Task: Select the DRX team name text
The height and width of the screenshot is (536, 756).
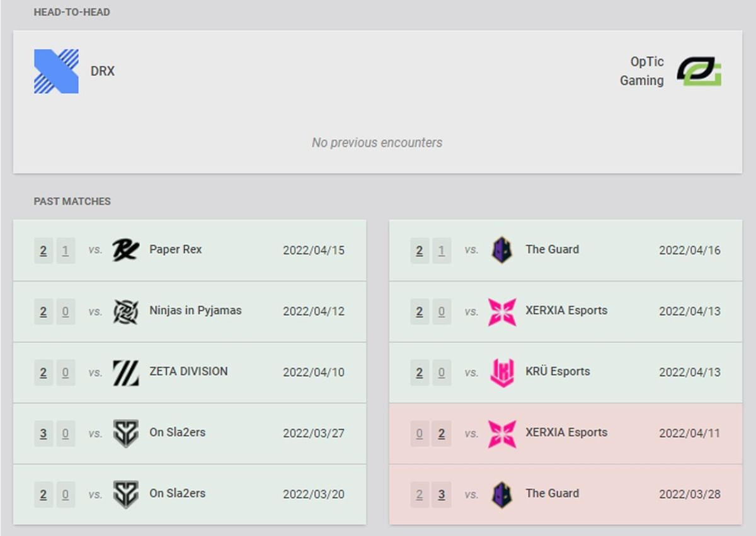Action: click(x=103, y=71)
